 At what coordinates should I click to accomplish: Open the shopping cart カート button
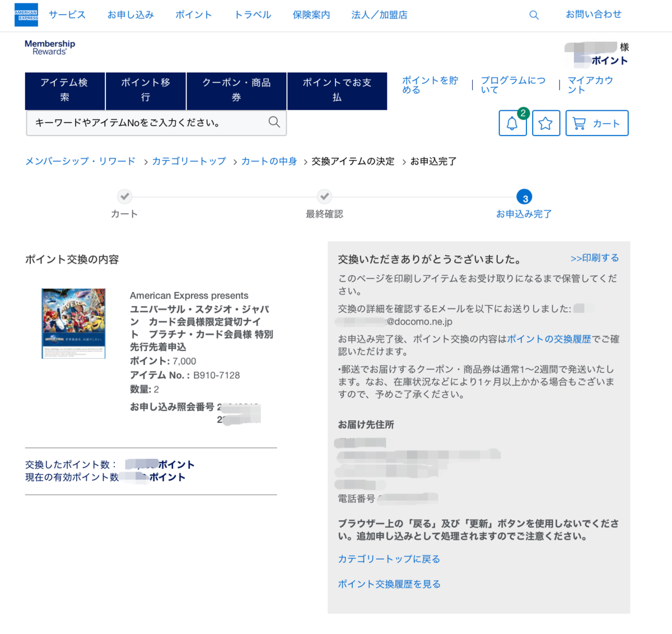pos(597,123)
